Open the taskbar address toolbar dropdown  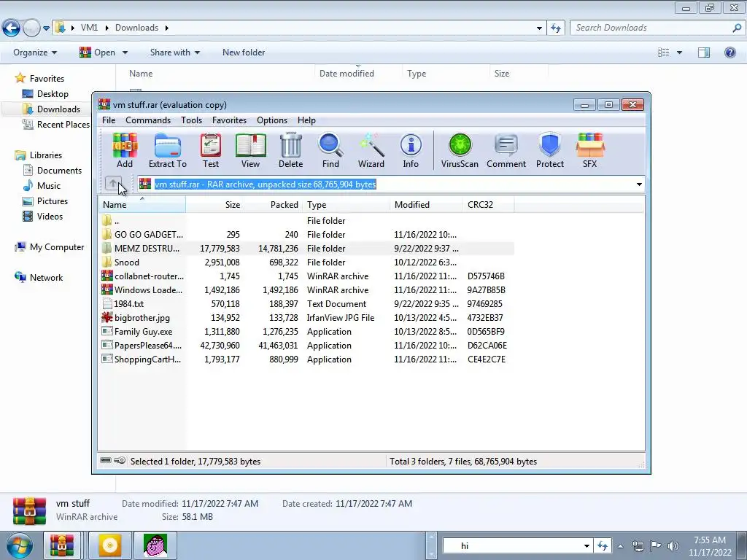point(587,545)
